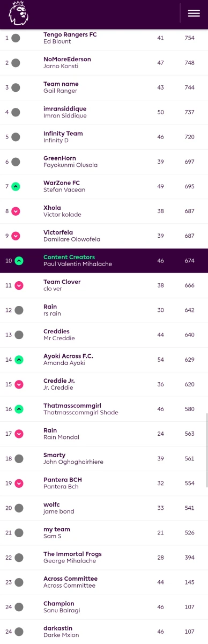Click pink down arrow beside Pantera BCH
Image resolution: width=208 pixels, height=644 pixels.
coord(19,483)
